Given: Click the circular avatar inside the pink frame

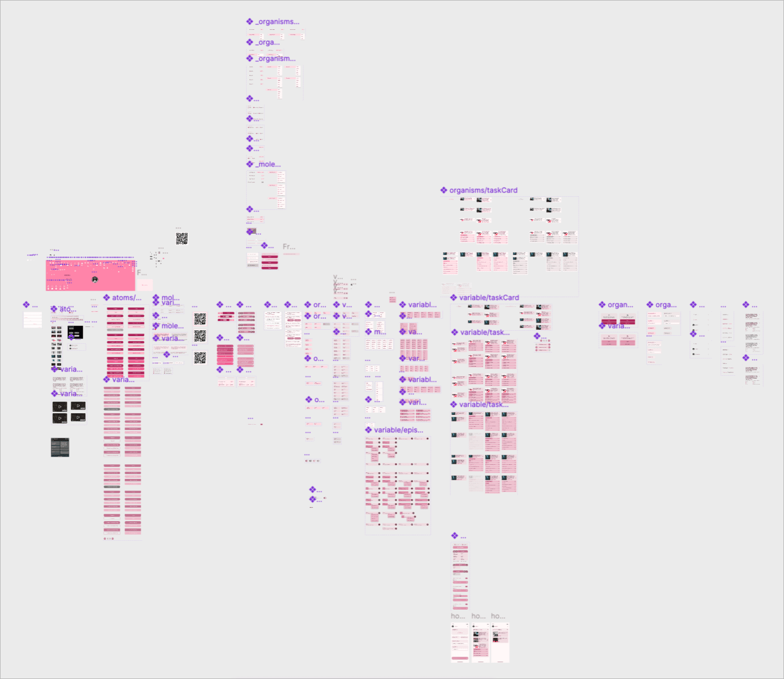Looking at the screenshot, I should [95, 280].
